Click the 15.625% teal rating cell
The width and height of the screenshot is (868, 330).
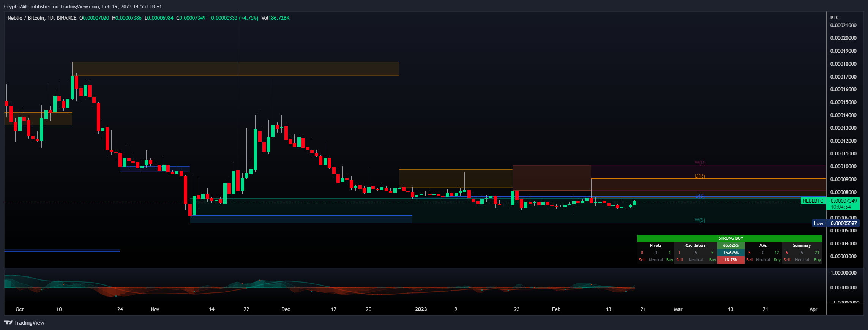(731, 253)
